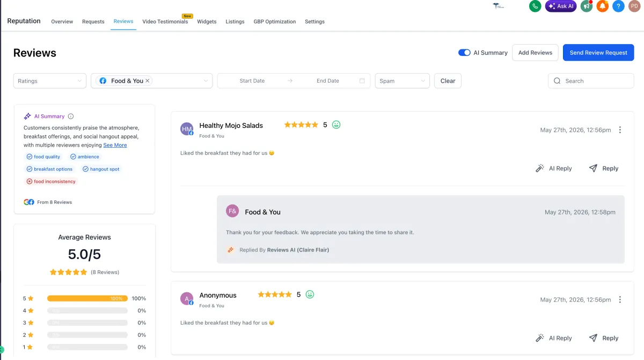Screen dimensions: 644x360
Task: Click AI Reply on Healthy Mojo Salads review
Action: pos(554,169)
